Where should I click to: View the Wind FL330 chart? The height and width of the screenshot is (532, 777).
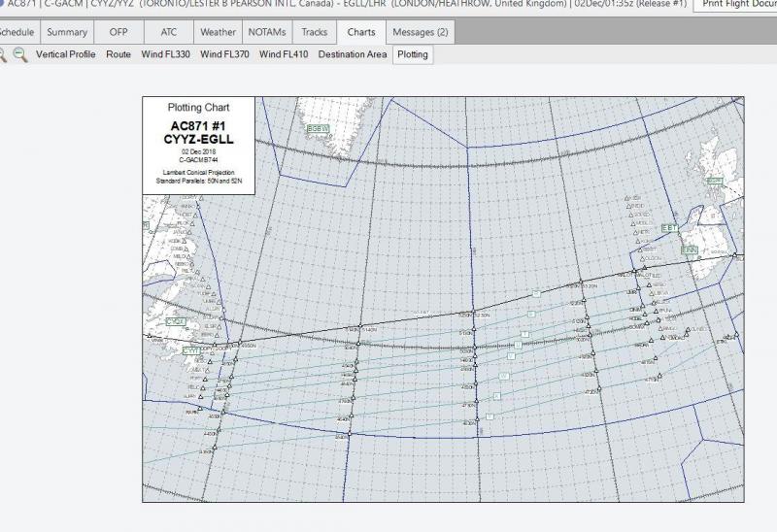pyautogui.click(x=165, y=54)
